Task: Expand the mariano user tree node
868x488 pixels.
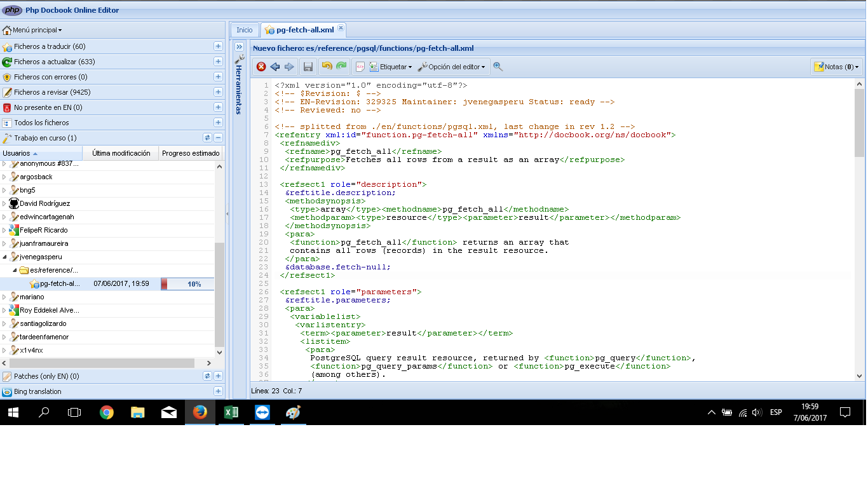Action: click(4, 297)
